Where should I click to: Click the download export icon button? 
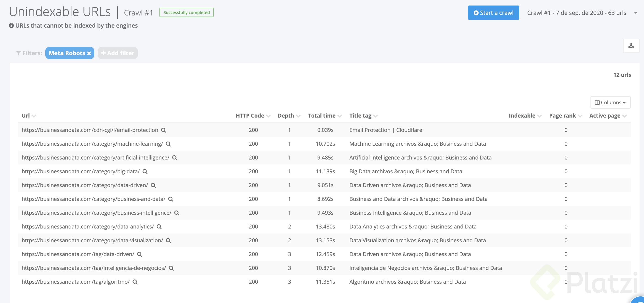click(631, 46)
